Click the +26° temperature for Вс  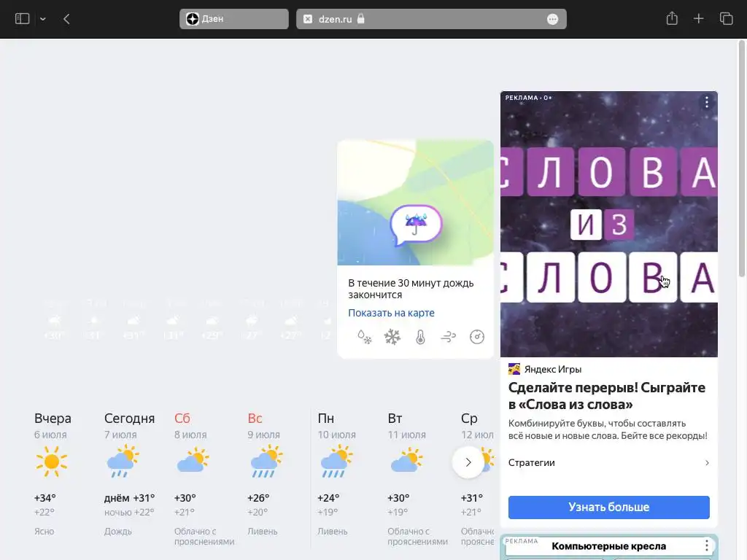(258, 498)
